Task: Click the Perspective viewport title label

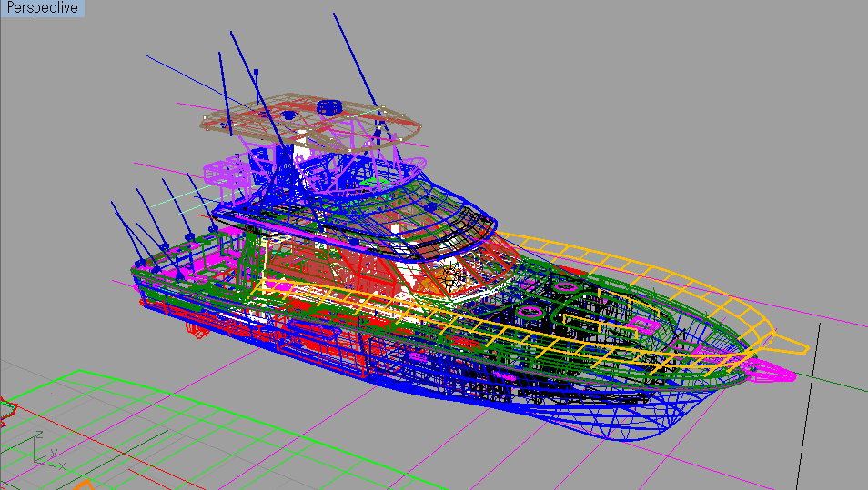Action: (x=42, y=8)
